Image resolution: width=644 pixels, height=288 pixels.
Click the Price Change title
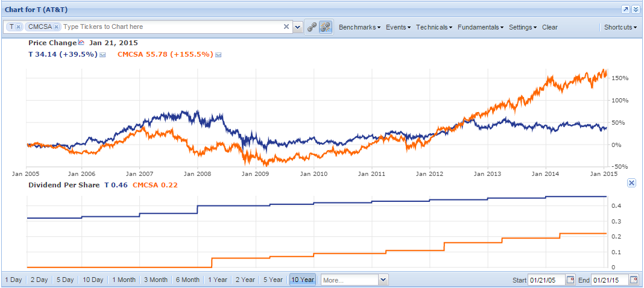pos(52,43)
